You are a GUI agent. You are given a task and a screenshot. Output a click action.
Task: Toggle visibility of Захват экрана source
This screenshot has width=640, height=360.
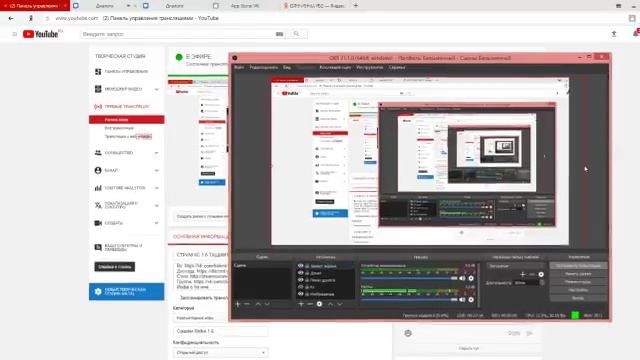pos(300,266)
